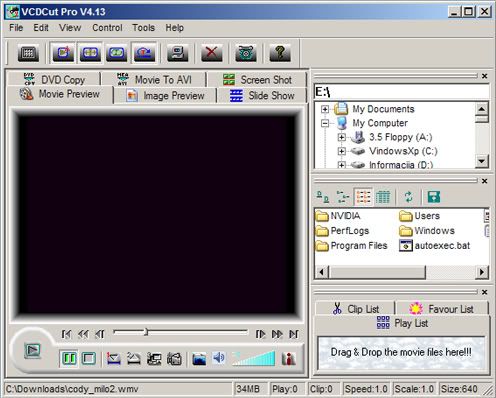The image size is (496, 398).
Task: Expand the My Documents tree node
Action: [325, 109]
